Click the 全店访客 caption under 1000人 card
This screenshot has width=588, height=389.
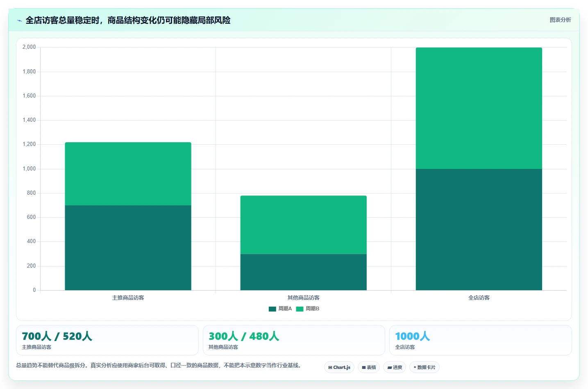pyautogui.click(x=405, y=347)
